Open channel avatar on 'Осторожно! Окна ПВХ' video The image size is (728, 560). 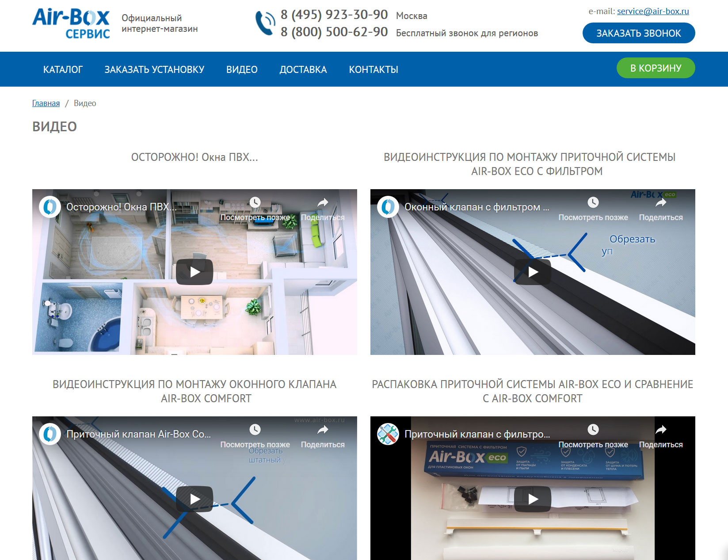pos(50,207)
